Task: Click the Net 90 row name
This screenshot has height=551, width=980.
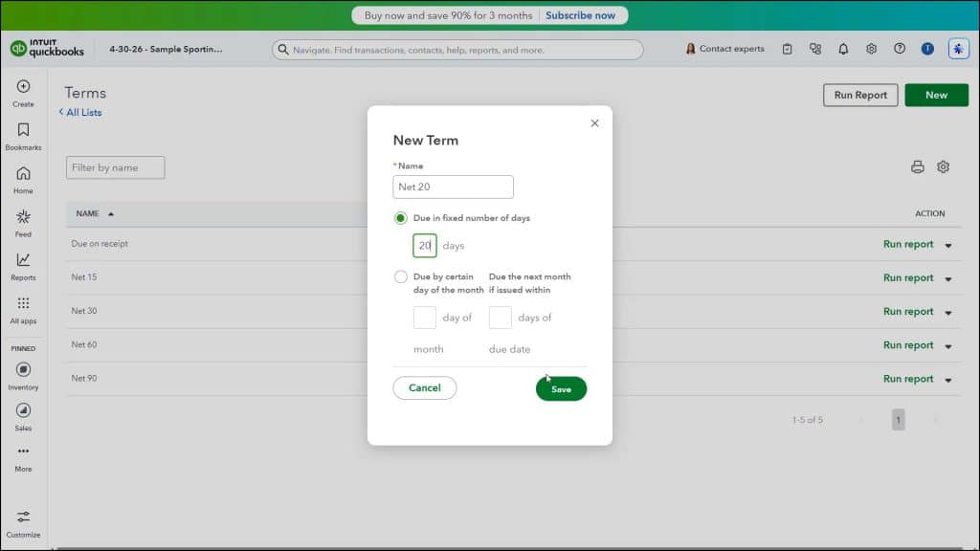Action: [x=84, y=379]
